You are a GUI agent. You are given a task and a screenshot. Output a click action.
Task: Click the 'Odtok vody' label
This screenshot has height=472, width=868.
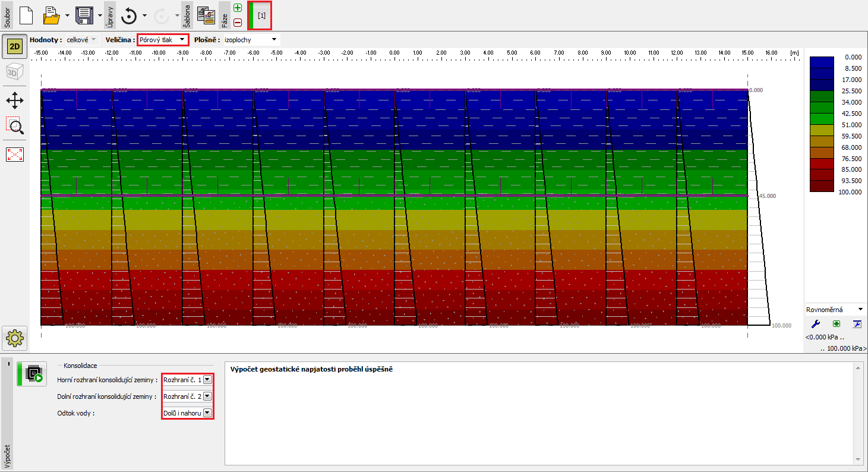(76, 413)
